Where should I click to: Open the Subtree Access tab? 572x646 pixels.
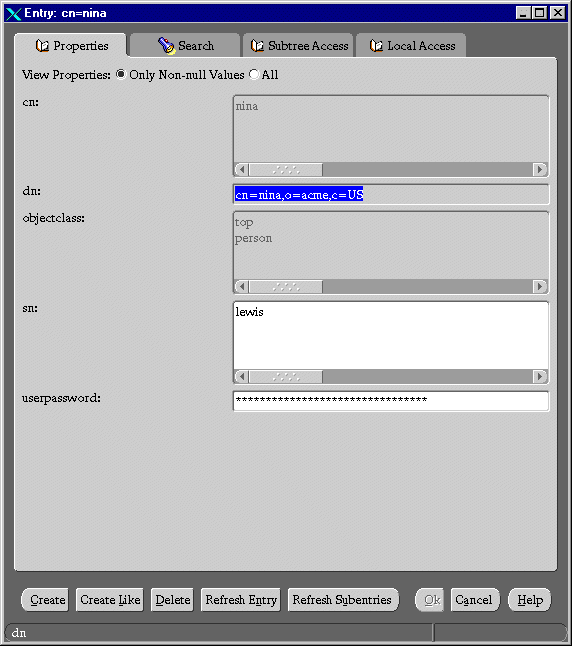[x=298, y=45]
